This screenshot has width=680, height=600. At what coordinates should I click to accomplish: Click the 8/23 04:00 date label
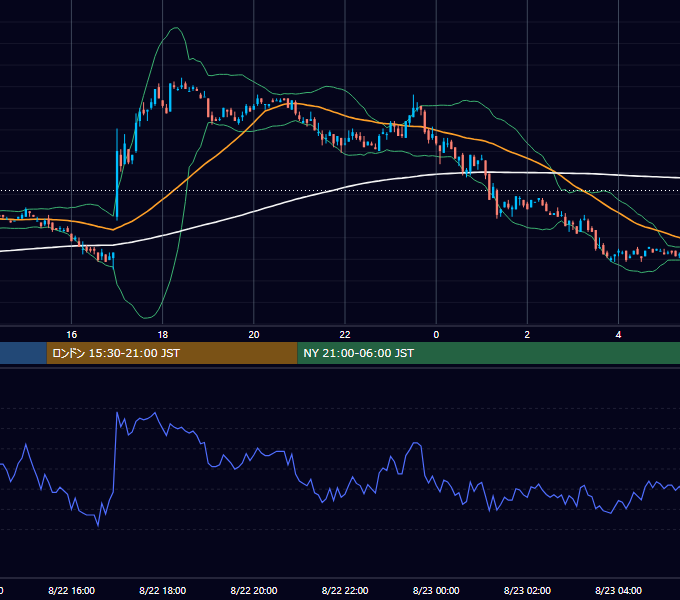point(618,590)
